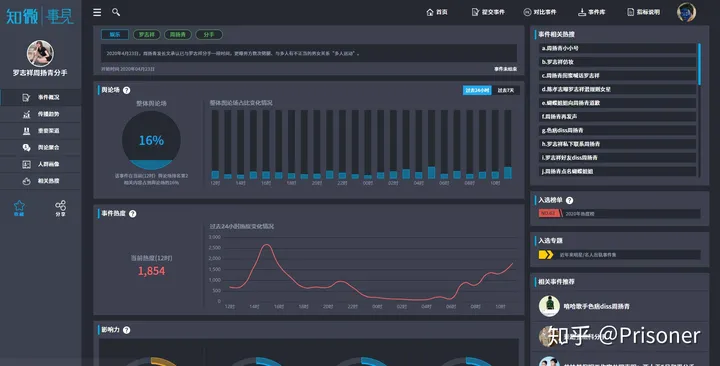Image resolution: width=720 pixels, height=366 pixels.
Task: Click the 罗志祥 green tag
Action: coord(146,34)
